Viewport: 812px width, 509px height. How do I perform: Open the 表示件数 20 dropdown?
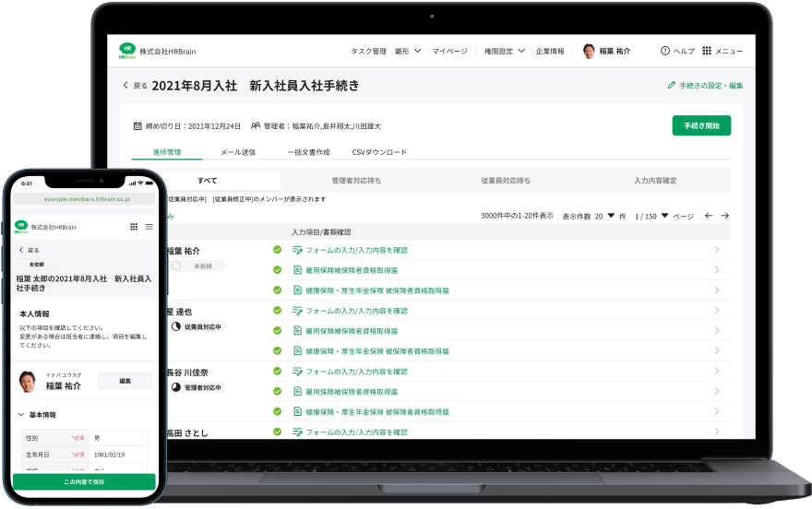(611, 216)
